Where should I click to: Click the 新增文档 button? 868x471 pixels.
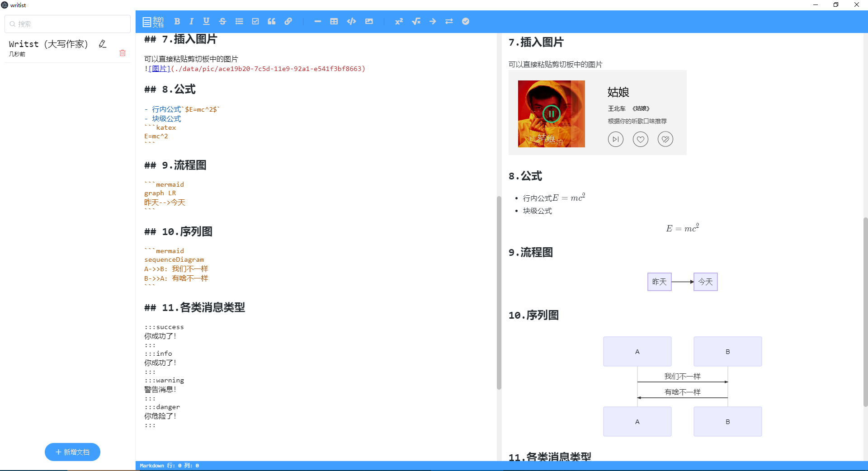pyautogui.click(x=72, y=452)
